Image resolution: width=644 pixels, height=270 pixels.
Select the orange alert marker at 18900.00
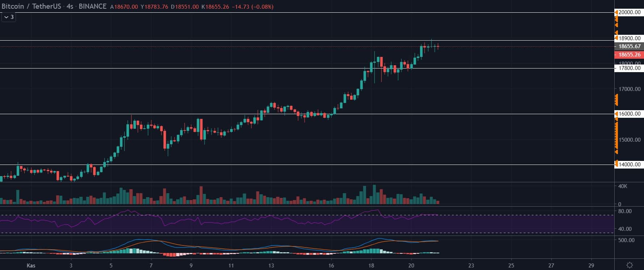[616, 38]
